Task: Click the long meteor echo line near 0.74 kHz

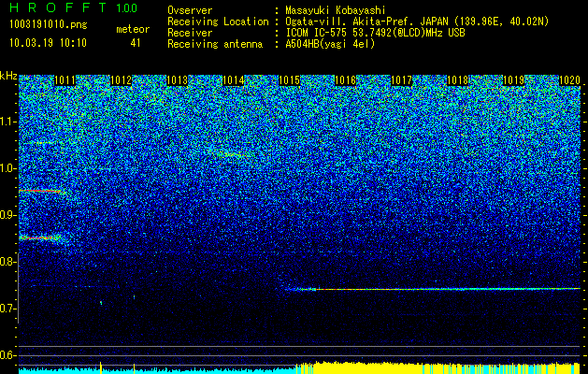Action: pos(431,289)
